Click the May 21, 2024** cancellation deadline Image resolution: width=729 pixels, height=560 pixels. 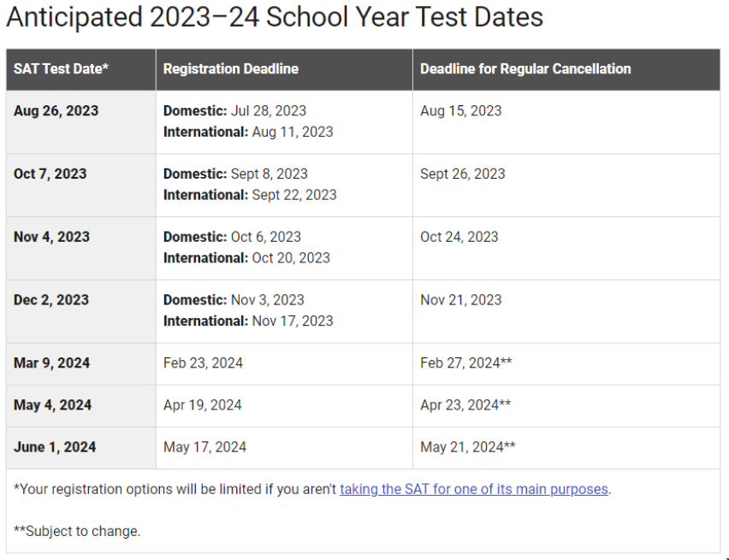coord(468,447)
